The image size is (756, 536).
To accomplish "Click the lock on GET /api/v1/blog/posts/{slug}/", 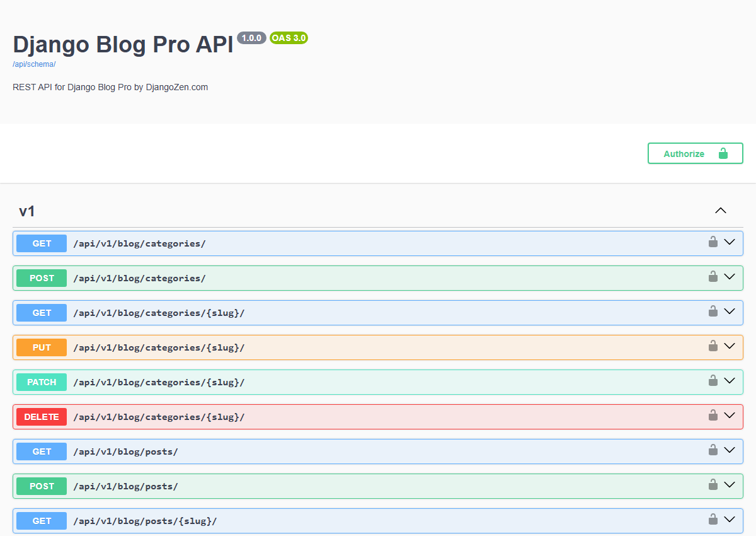I will [x=713, y=520].
